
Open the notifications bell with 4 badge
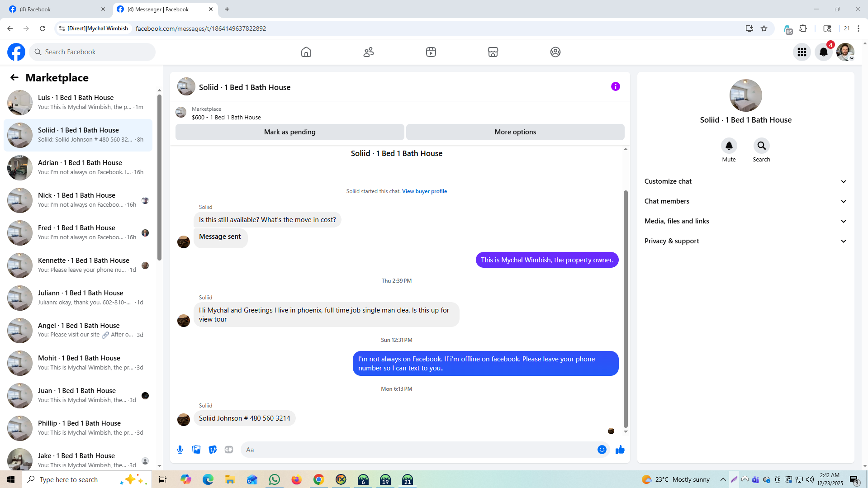(x=824, y=52)
